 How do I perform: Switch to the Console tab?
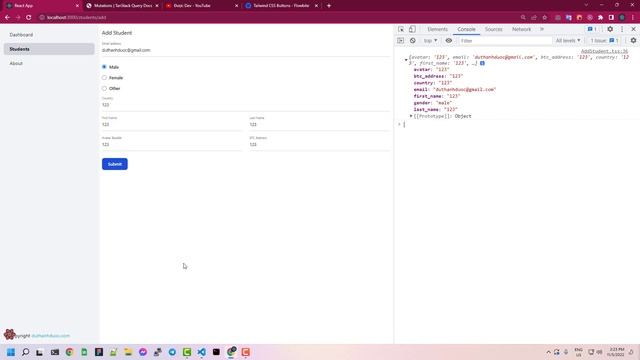[466, 29]
